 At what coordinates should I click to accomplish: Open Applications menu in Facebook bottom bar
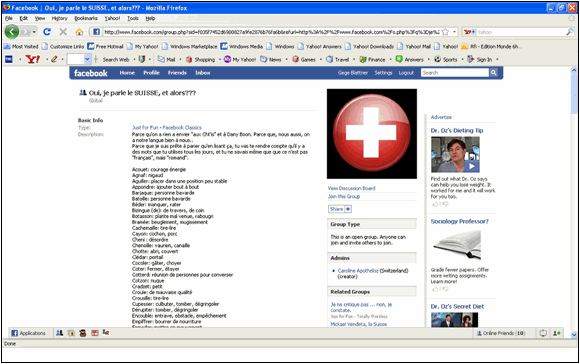[28, 333]
